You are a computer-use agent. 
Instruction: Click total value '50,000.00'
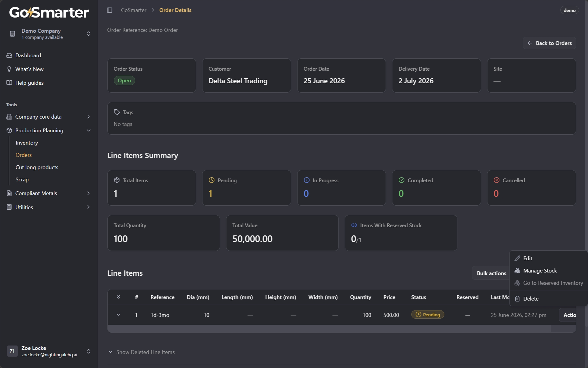click(252, 239)
